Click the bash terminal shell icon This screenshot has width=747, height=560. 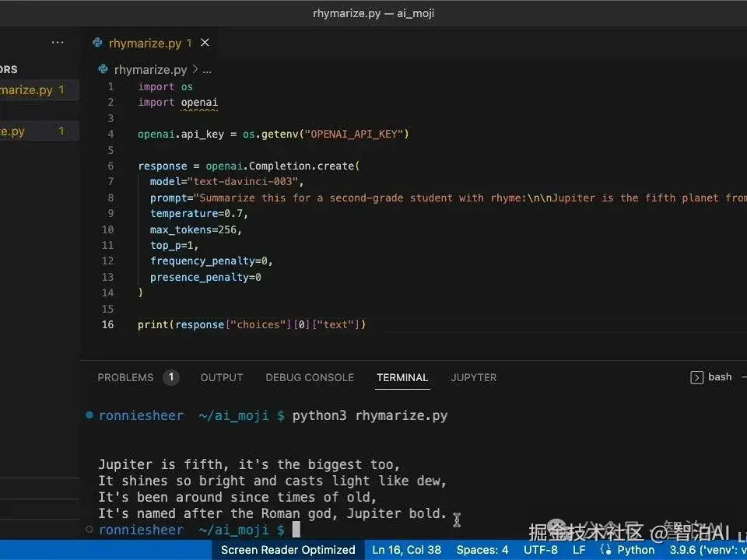[696, 378]
